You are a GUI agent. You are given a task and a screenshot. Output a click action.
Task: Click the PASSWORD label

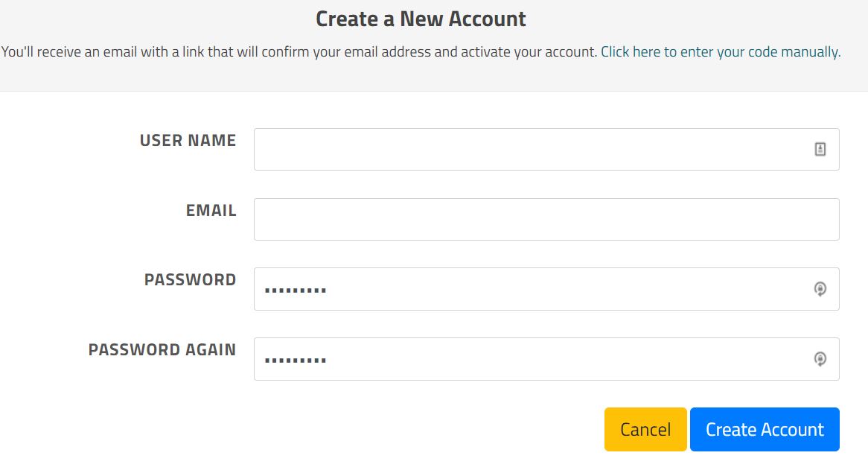pos(190,280)
